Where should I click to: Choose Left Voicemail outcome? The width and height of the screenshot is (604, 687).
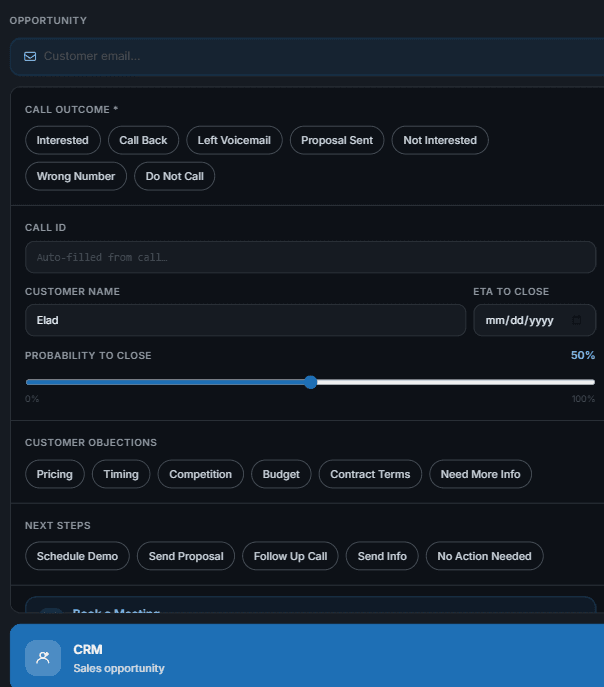coord(234,140)
